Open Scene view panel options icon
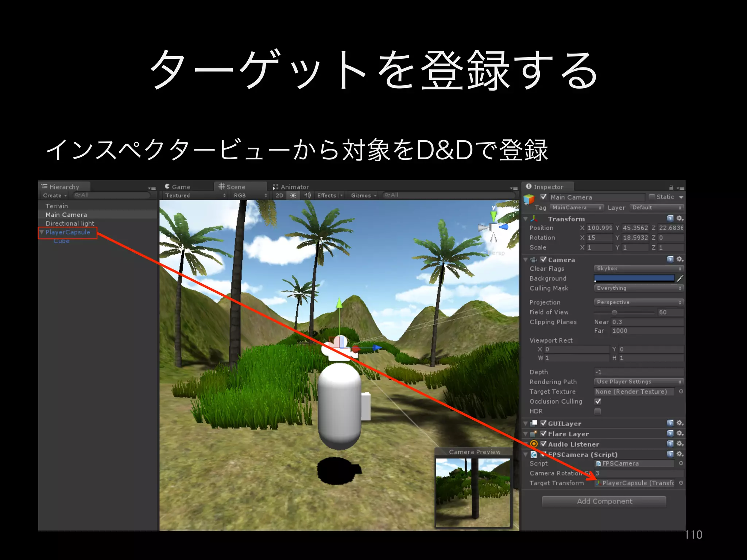The image size is (747, 560). tap(514, 188)
